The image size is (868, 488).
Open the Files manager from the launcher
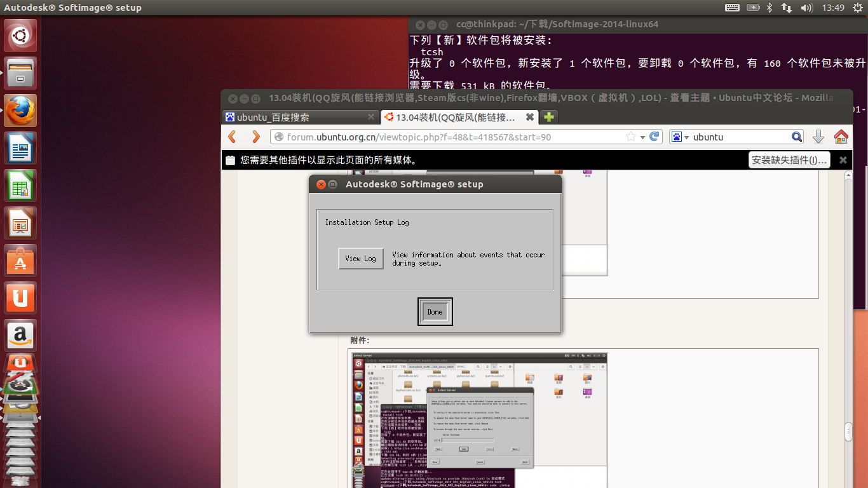(x=21, y=73)
